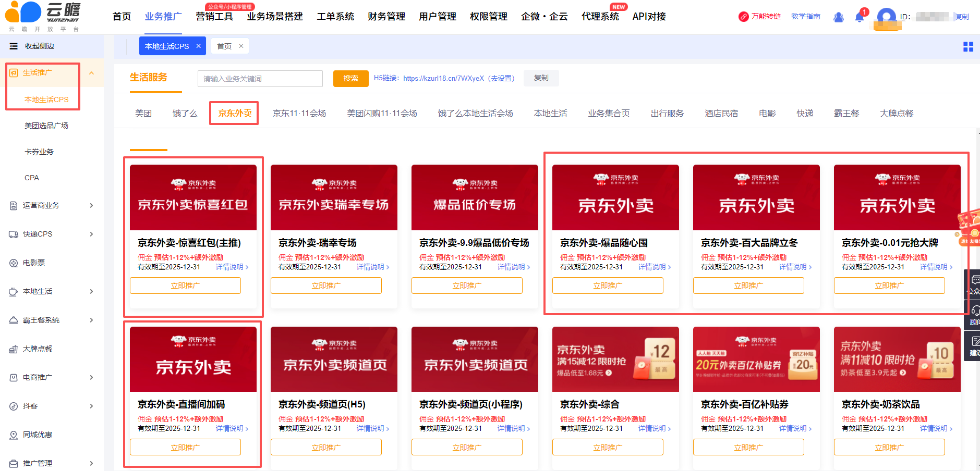The width and height of the screenshot is (980, 471).
Task: Select the 饿了么 category tab
Action: [x=185, y=114]
